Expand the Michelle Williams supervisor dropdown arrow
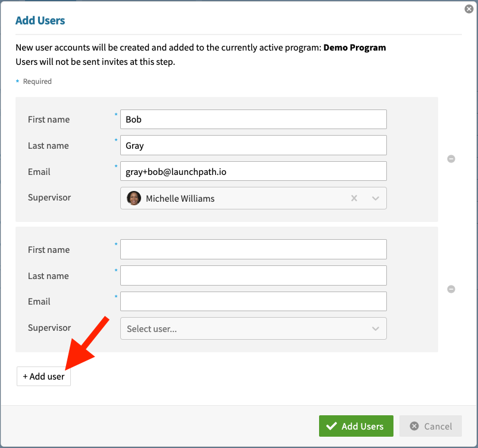This screenshot has width=478, height=448. pos(376,198)
